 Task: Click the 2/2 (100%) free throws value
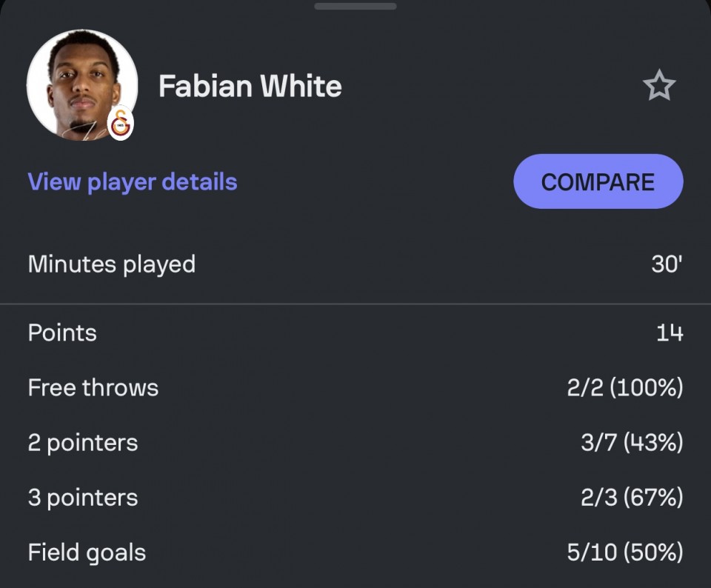click(x=624, y=388)
